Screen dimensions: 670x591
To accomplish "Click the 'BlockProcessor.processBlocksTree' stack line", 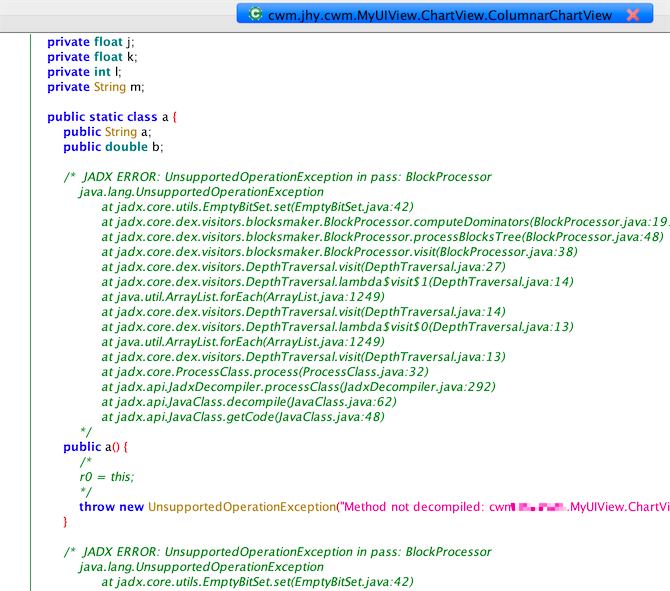I will tap(382, 237).
